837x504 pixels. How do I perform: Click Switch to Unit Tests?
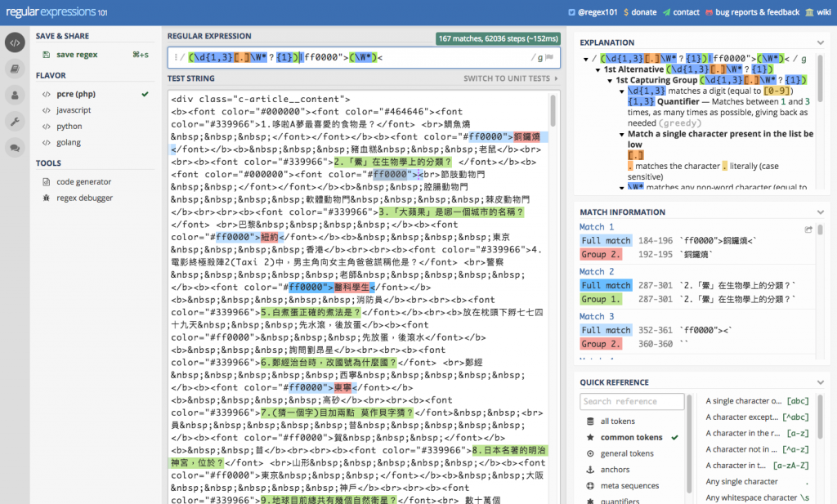[x=510, y=78]
